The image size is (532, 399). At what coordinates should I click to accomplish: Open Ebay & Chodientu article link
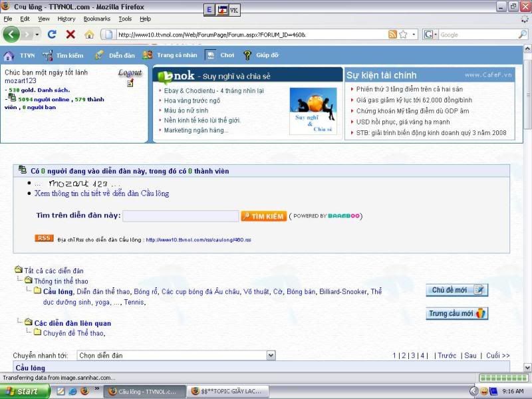point(213,90)
